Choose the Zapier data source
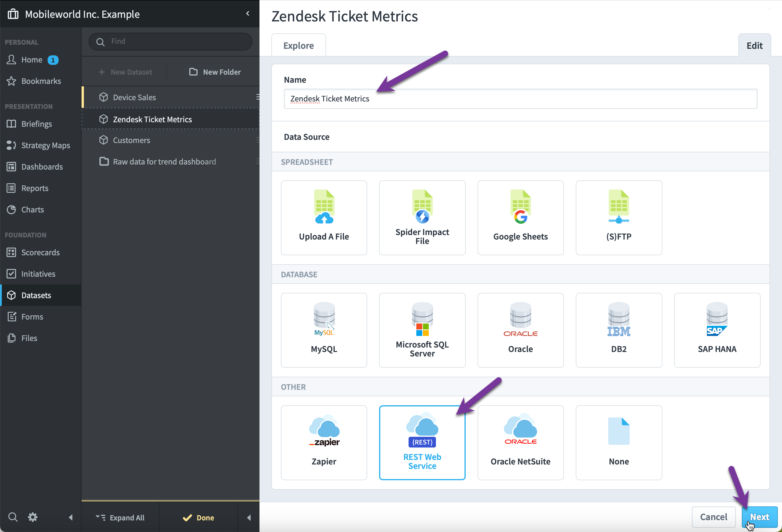 pos(324,442)
